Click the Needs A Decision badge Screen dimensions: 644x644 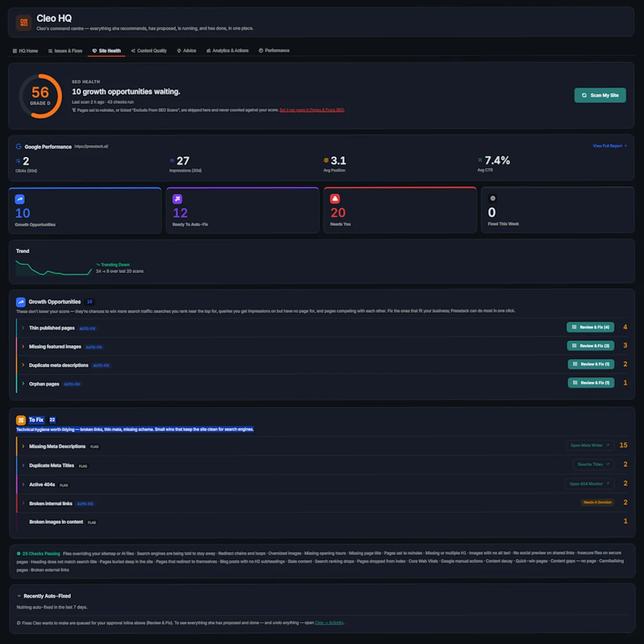(597, 503)
